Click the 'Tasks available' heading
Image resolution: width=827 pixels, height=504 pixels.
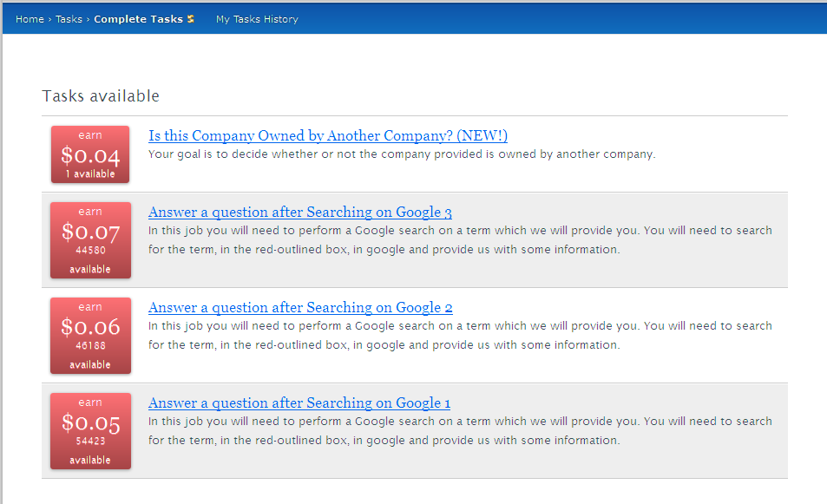click(x=101, y=96)
